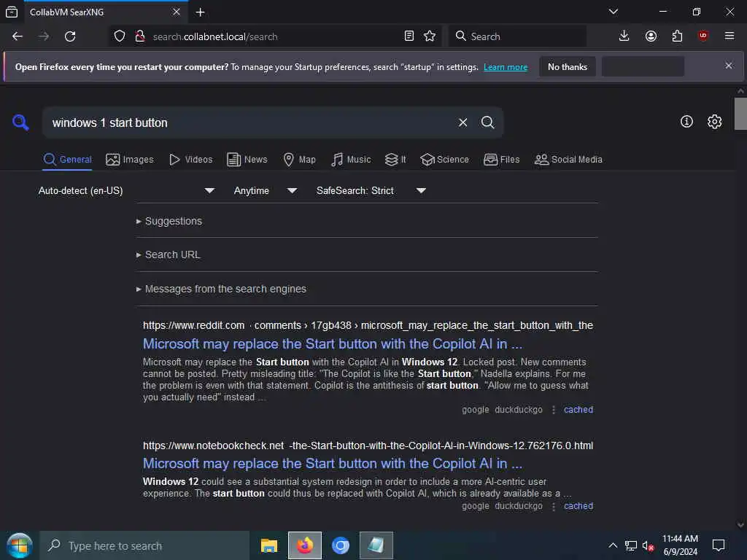Switch to the Social Media tab

568,160
